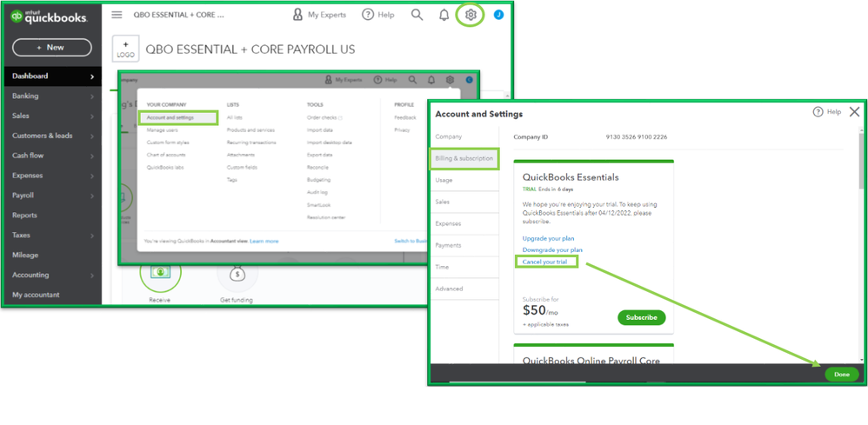The width and height of the screenshot is (868, 425).
Task: Open Audit log tool
Action: [x=317, y=192]
